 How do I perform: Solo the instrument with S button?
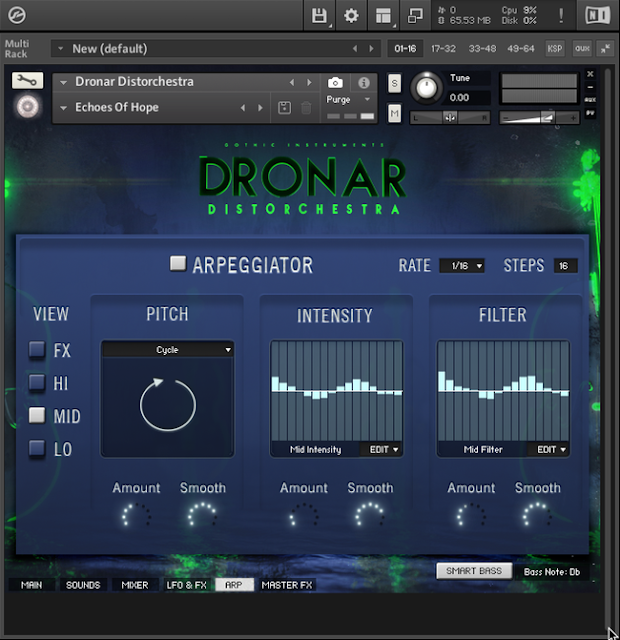(x=394, y=84)
